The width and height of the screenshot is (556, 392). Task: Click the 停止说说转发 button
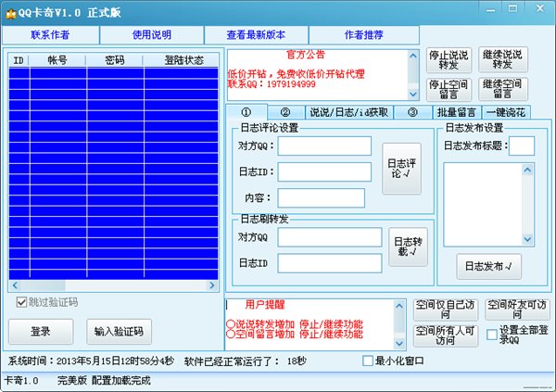click(449, 60)
